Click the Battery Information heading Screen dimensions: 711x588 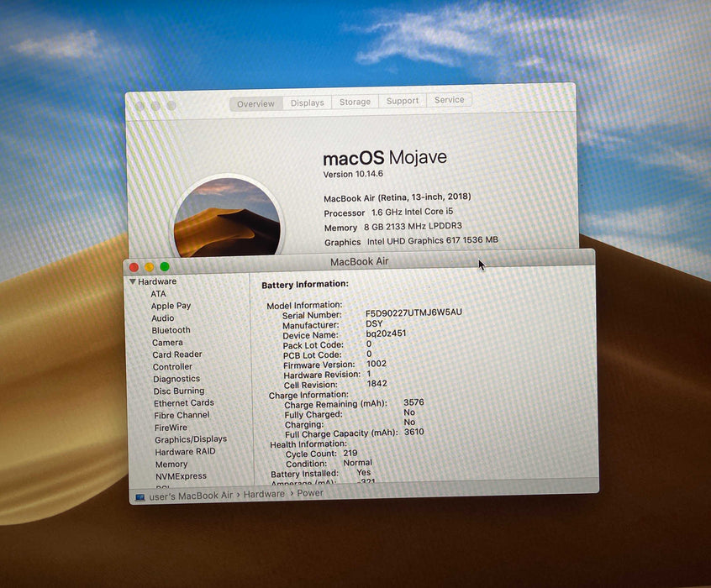click(x=305, y=285)
